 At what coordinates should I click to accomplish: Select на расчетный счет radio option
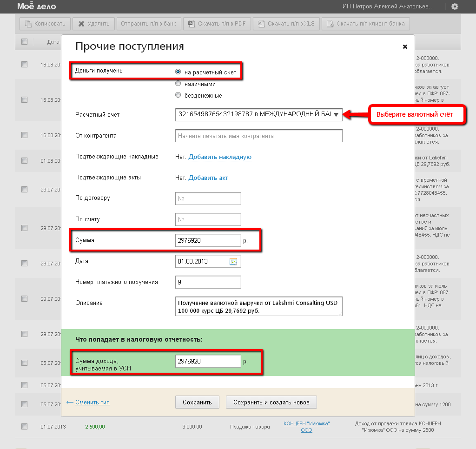pos(178,72)
